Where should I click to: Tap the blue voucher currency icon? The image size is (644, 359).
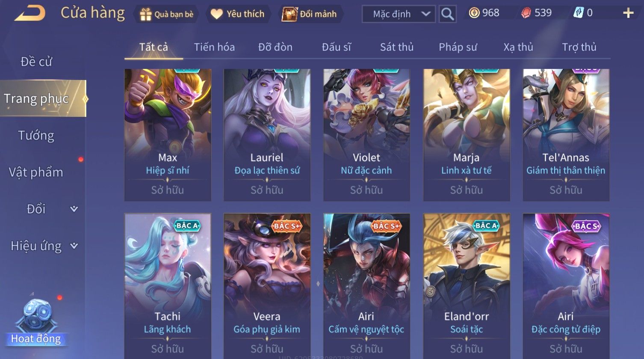coord(579,13)
